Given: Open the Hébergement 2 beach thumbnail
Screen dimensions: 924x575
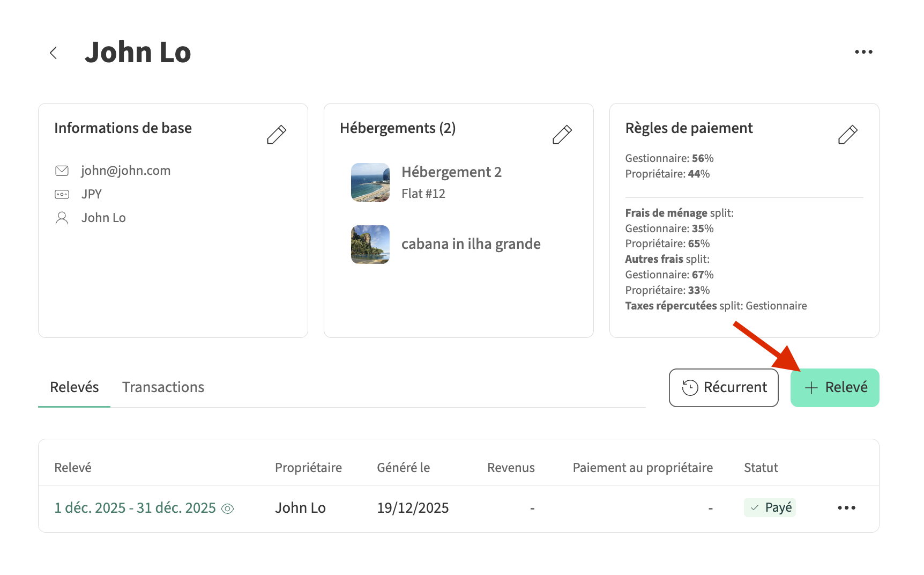Looking at the screenshot, I should coord(370,182).
